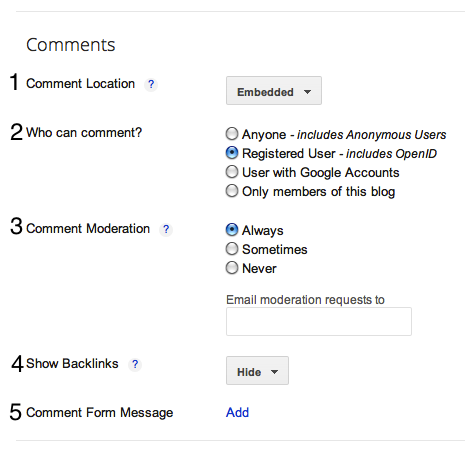Expand the Hide backlinks dropdown

[x=257, y=371]
